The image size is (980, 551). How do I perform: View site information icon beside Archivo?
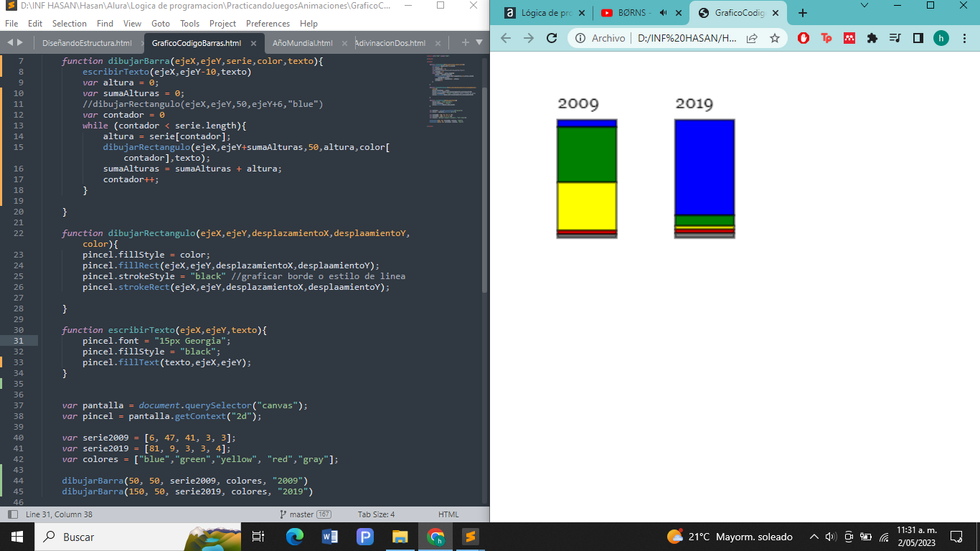(580, 38)
